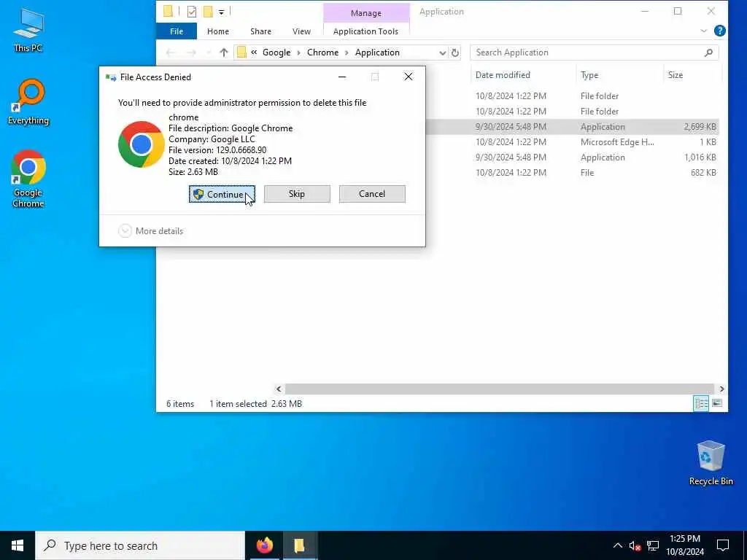Select the 1,016 KB Application row
The width and height of the screenshot is (747, 560).
[572, 157]
